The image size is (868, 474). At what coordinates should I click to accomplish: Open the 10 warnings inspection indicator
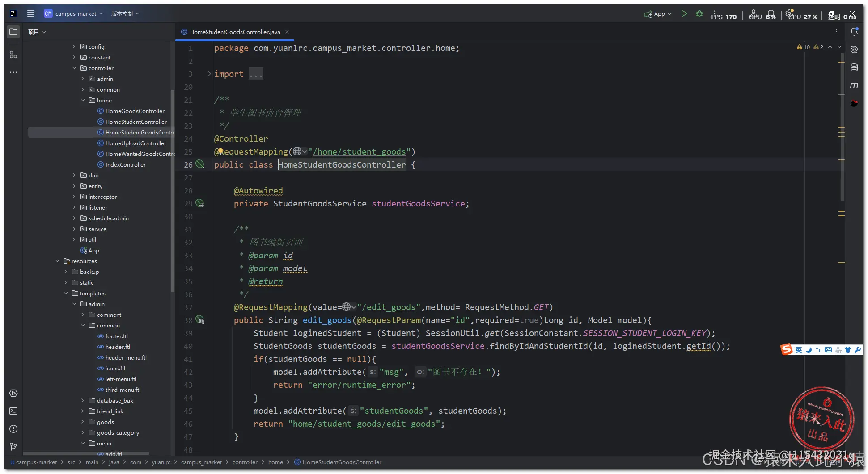pos(803,47)
